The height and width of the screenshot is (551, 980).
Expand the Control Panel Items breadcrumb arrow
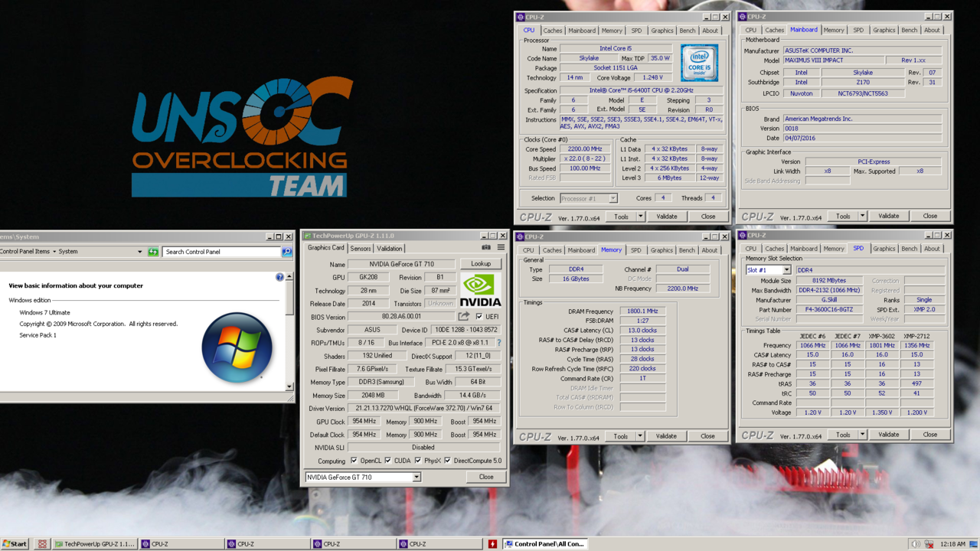pos(54,252)
